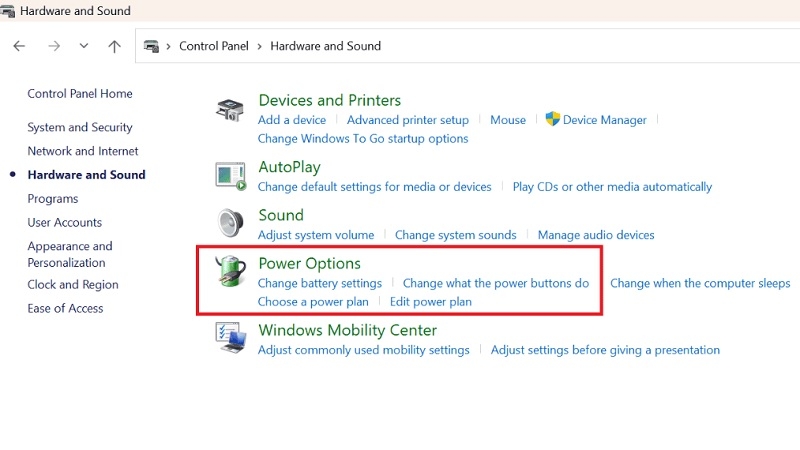Change default settings for media or devices
The width and height of the screenshot is (800, 450).
tap(374, 187)
